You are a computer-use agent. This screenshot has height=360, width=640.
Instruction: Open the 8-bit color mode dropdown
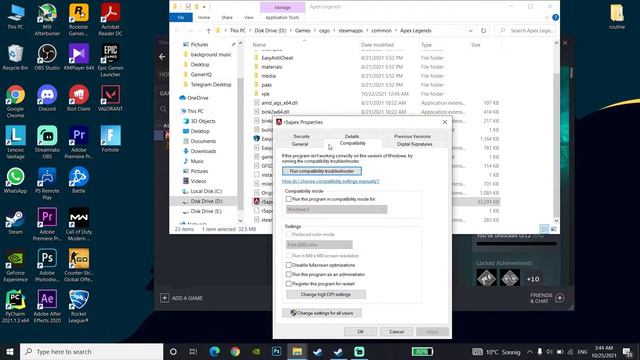[x=319, y=244]
